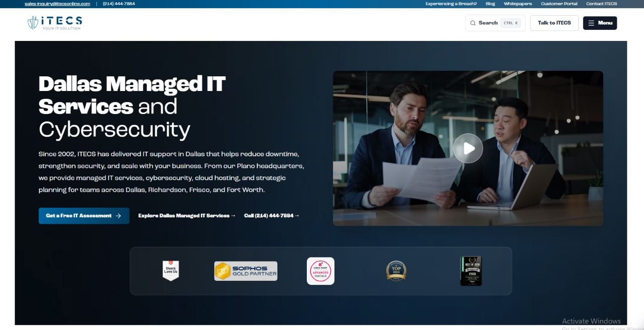Open Experiencing a Breach? link
Viewport: 644px width, 330px height.
[x=451, y=4]
